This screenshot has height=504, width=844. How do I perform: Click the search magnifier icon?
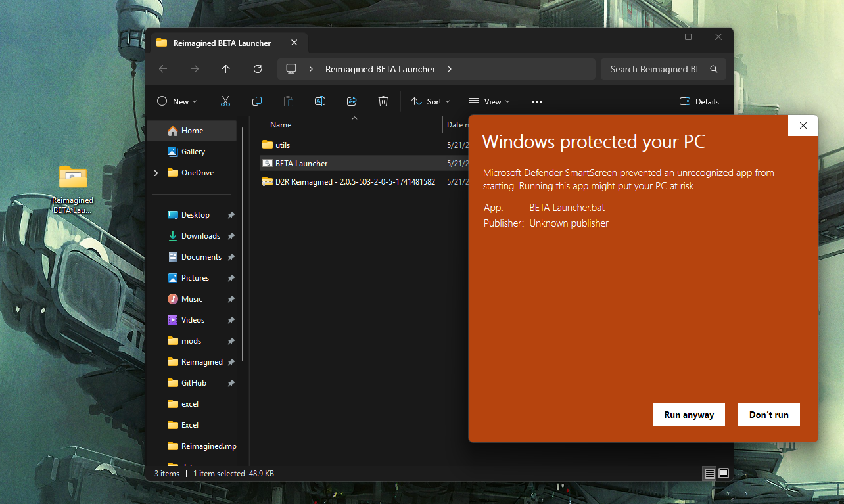point(714,69)
